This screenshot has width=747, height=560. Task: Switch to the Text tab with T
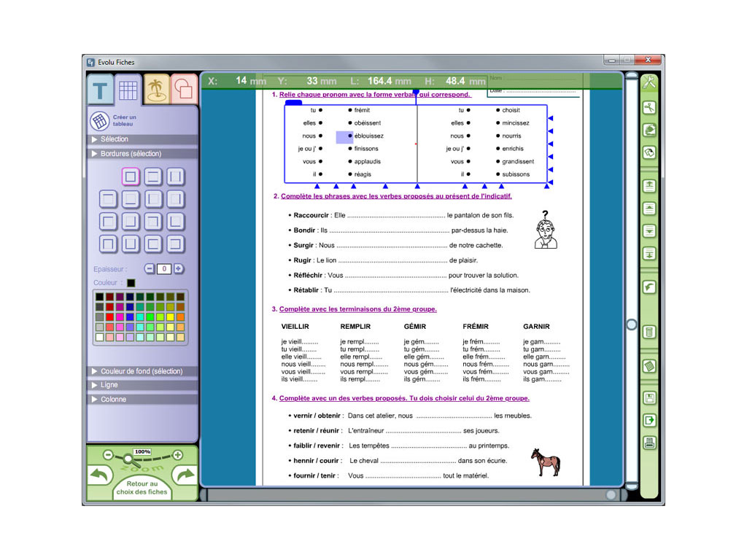[100, 90]
